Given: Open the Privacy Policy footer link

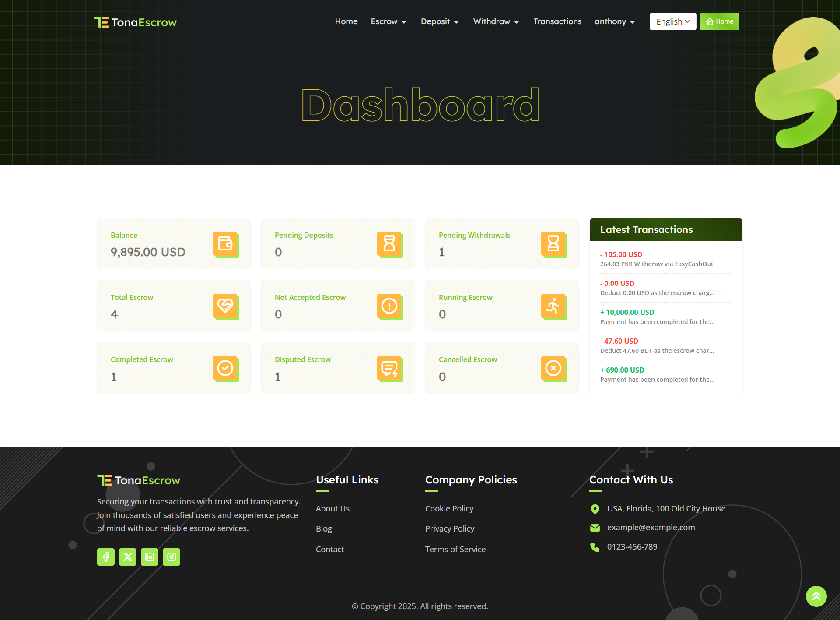Looking at the screenshot, I should [x=450, y=528].
